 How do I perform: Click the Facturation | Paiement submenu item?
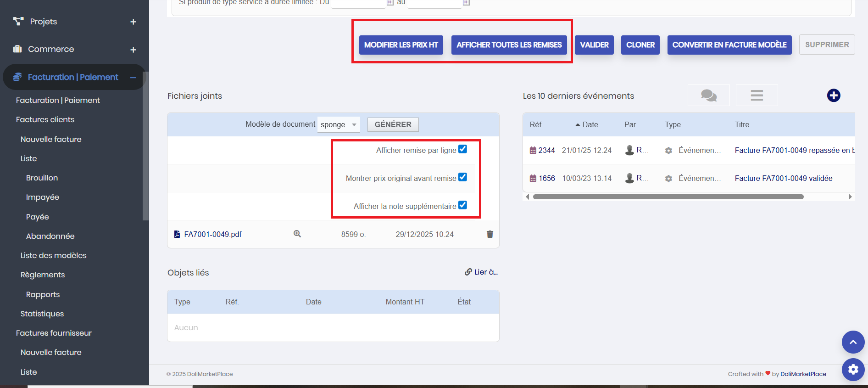pos(58,100)
